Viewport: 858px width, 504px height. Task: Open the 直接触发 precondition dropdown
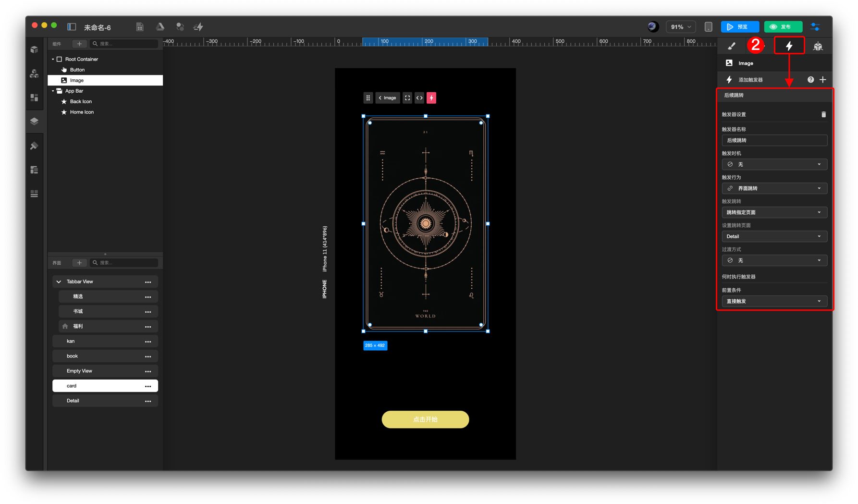[x=774, y=301]
